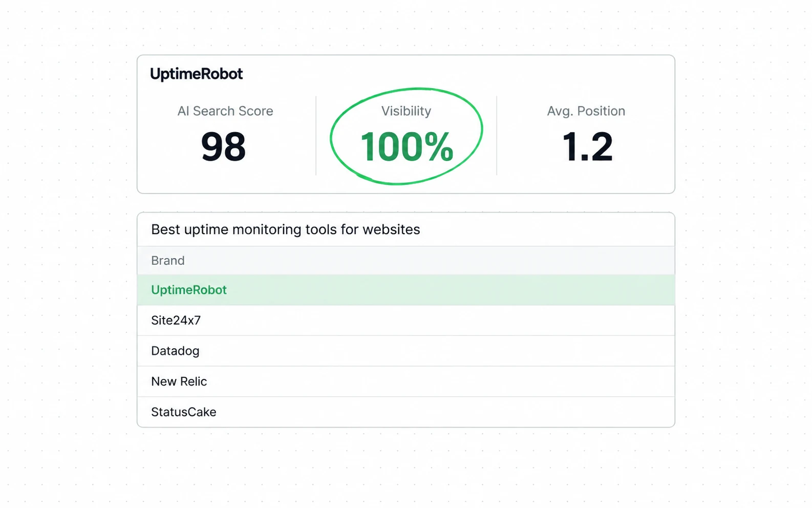This screenshot has height=508, width=812.
Task: Select the highlighted UptimeRobot brand row
Action: tap(406, 290)
